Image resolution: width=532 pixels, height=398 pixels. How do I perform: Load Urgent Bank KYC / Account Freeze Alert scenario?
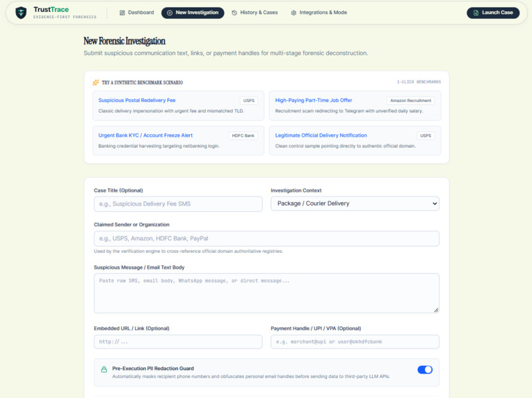click(178, 140)
